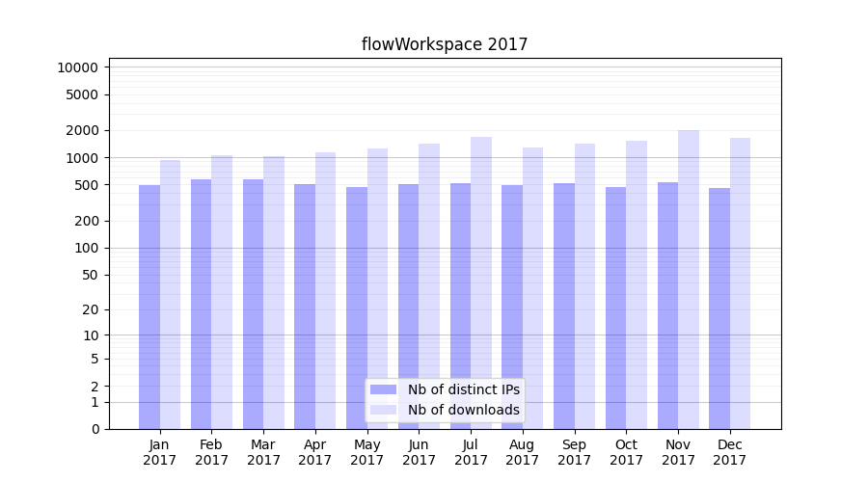Select the 100 y-axis tick label

[85, 248]
